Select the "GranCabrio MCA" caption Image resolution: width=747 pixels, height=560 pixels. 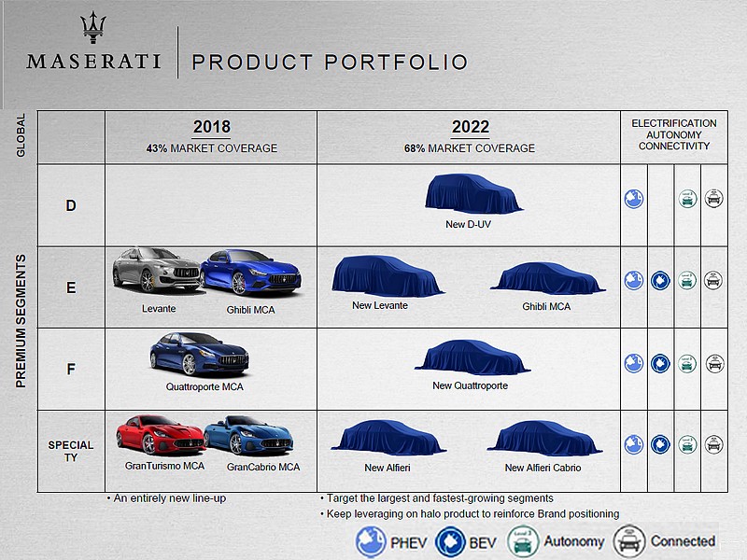pos(263,468)
